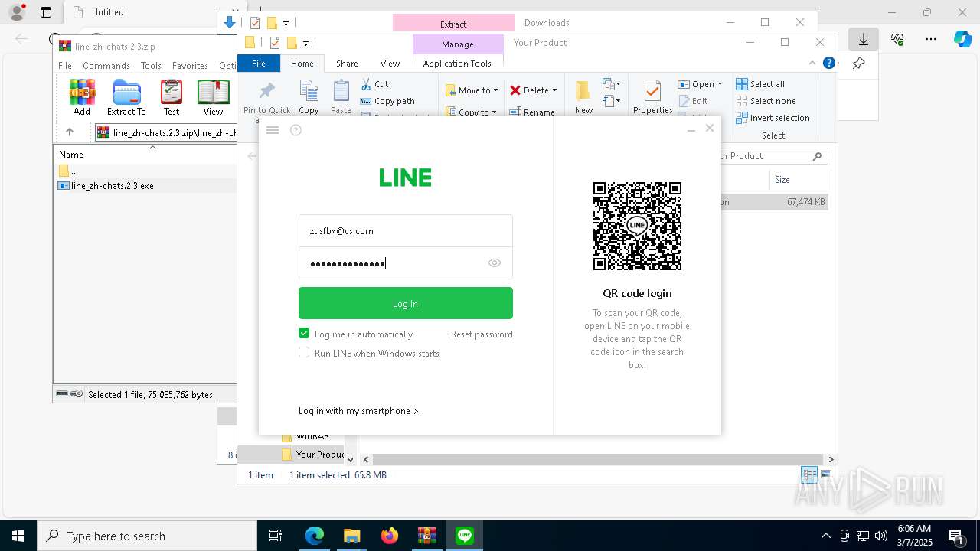Open WinRAR Commands menu

tap(106, 66)
